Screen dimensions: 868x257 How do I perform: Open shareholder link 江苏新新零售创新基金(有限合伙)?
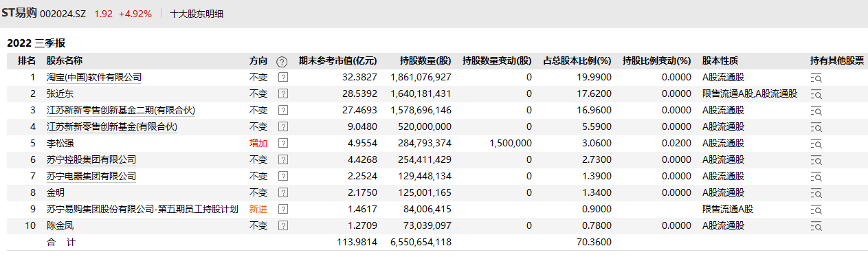click(112, 126)
